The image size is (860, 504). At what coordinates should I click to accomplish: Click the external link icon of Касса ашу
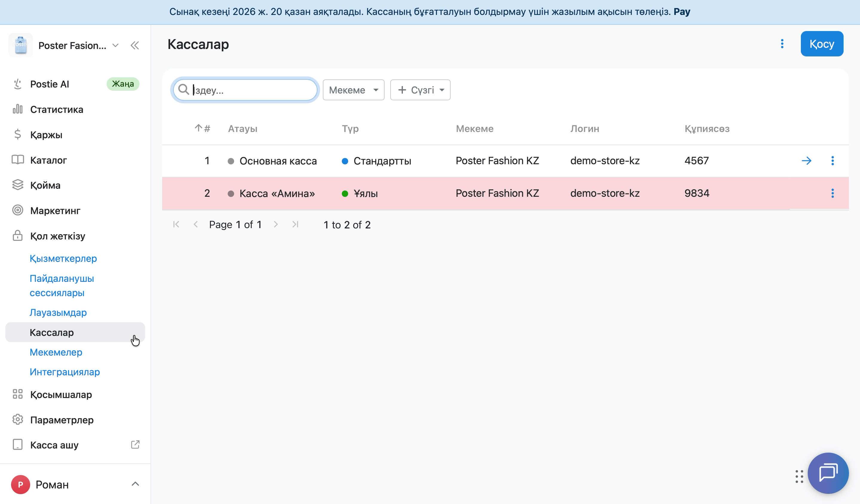(x=135, y=444)
